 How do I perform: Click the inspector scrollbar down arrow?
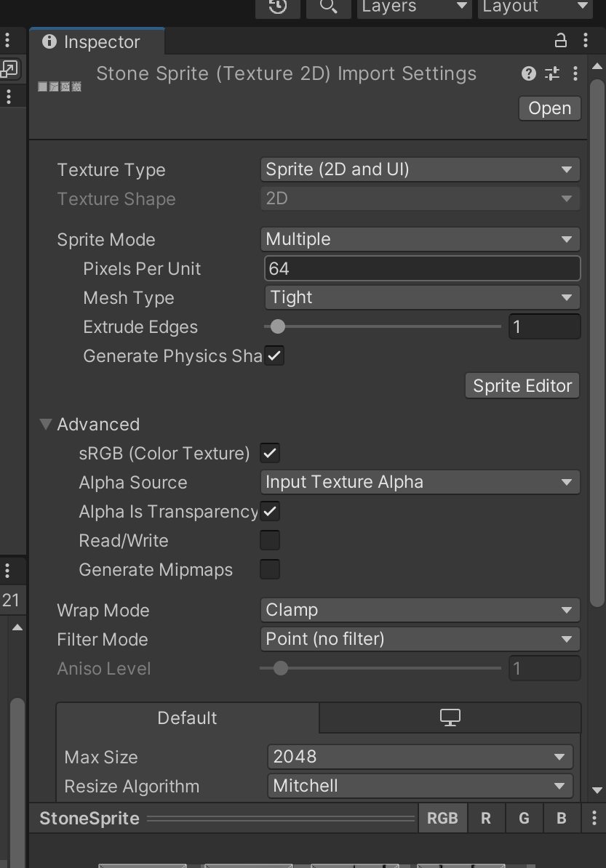(x=597, y=790)
